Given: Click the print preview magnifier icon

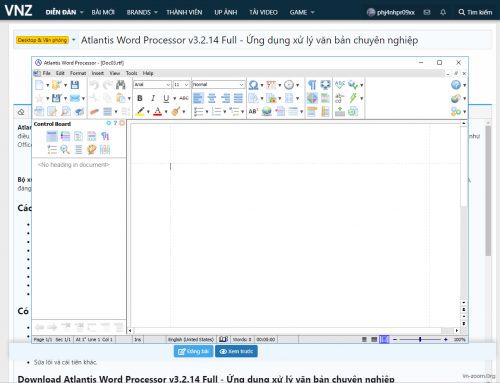Looking at the screenshot, I should coord(66,111).
